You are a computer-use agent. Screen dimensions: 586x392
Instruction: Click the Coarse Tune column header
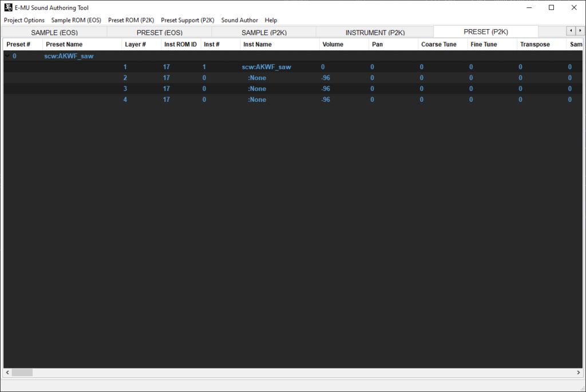coord(443,45)
